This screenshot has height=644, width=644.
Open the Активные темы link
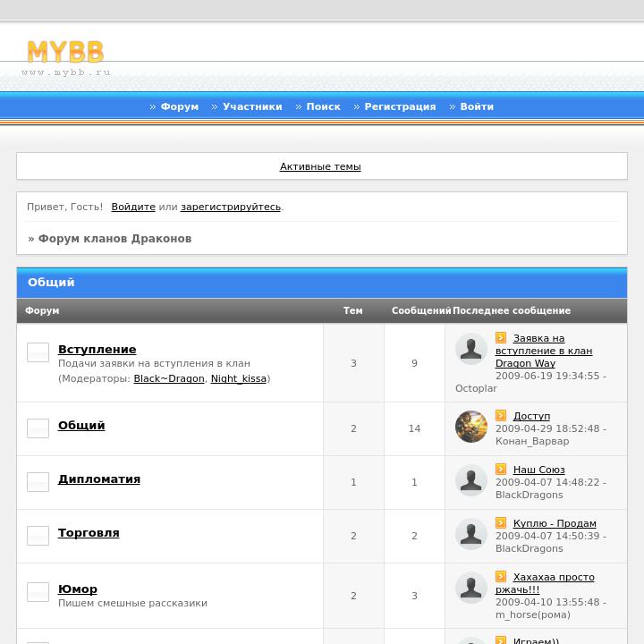click(320, 166)
